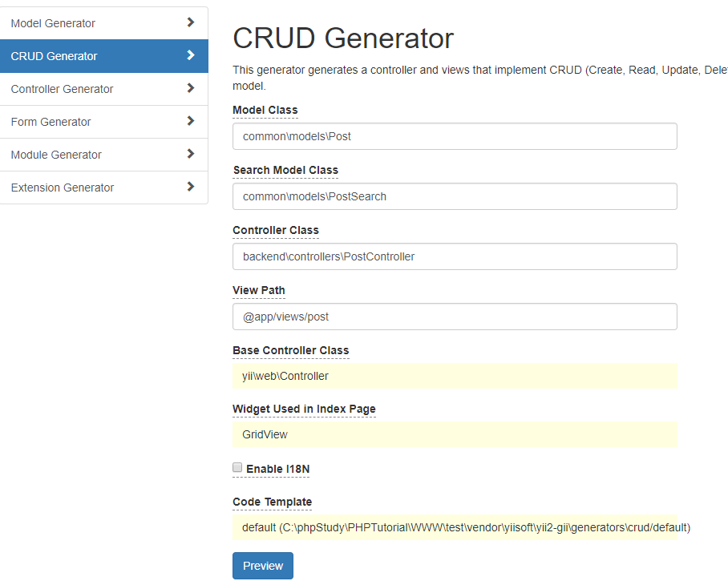The width and height of the screenshot is (728, 585).
Task: Click the Model Class input field
Action: pyautogui.click(x=455, y=136)
